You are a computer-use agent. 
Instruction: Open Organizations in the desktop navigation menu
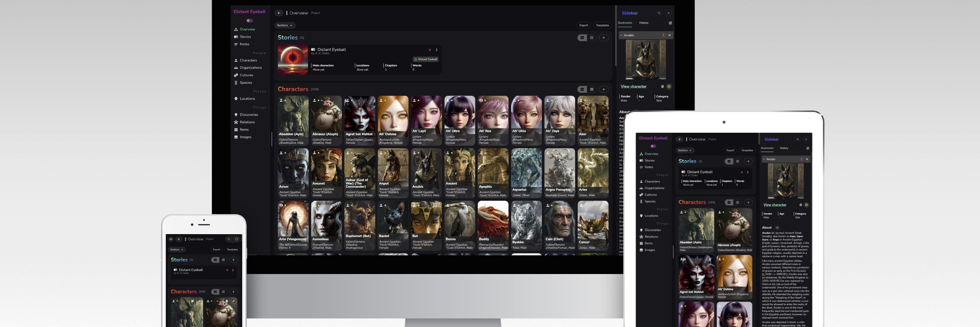coord(248,68)
